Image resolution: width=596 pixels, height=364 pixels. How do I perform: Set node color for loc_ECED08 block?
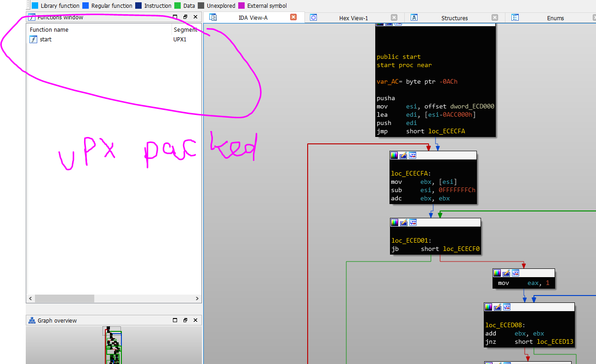pos(488,307)
